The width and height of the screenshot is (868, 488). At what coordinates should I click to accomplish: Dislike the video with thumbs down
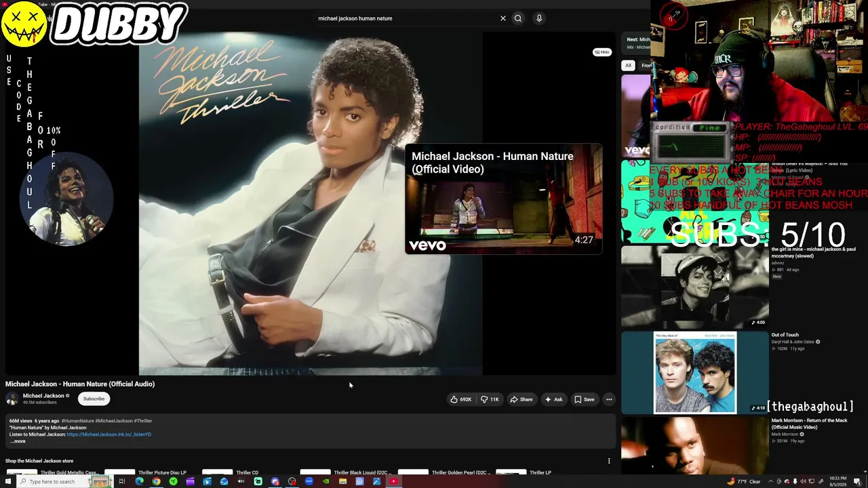(490, 399)
